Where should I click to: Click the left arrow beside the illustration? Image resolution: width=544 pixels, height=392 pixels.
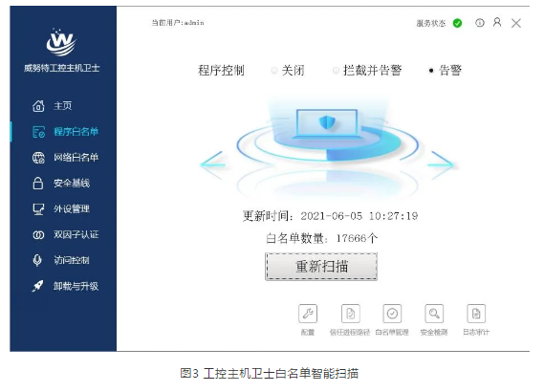pyautogui.click(x=212, y=164)
